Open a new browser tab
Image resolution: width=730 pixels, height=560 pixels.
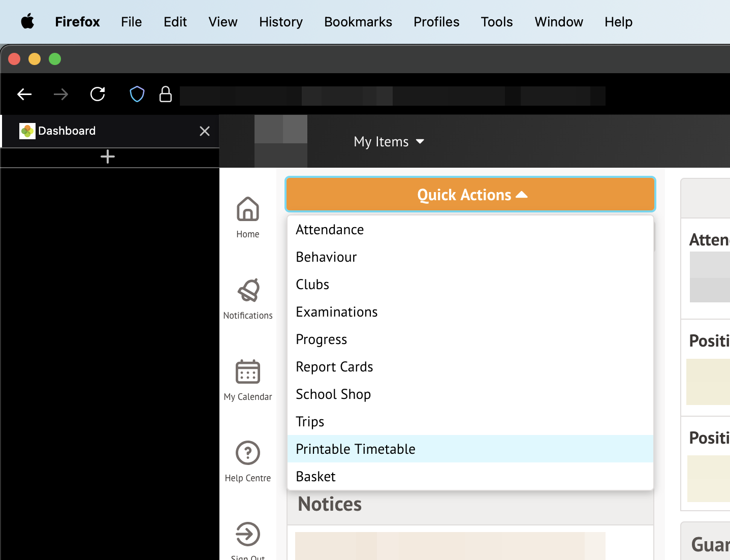[x=108, y=157]
